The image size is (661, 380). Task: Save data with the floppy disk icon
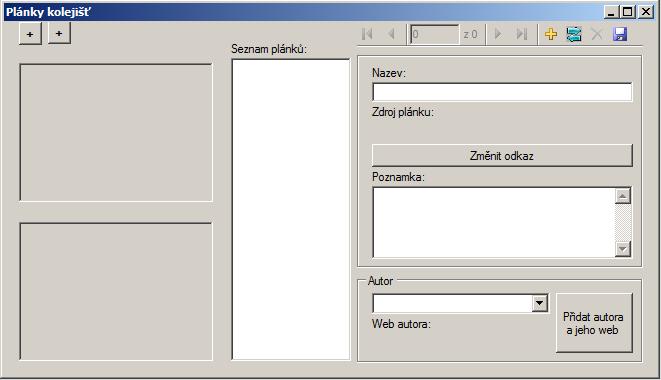tap(620, 34)
